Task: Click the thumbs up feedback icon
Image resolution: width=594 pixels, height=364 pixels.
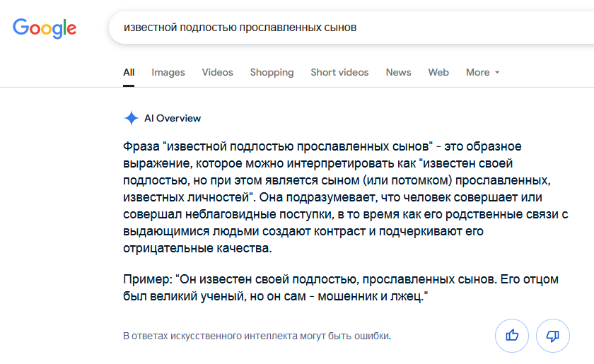Action: tap(512, 336)
